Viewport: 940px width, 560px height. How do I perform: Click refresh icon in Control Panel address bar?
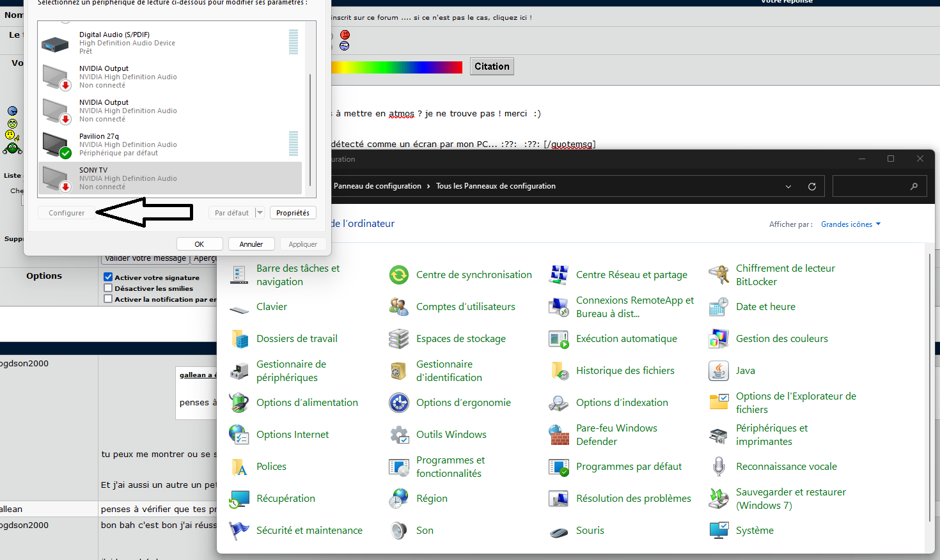(x=812, y=187)
